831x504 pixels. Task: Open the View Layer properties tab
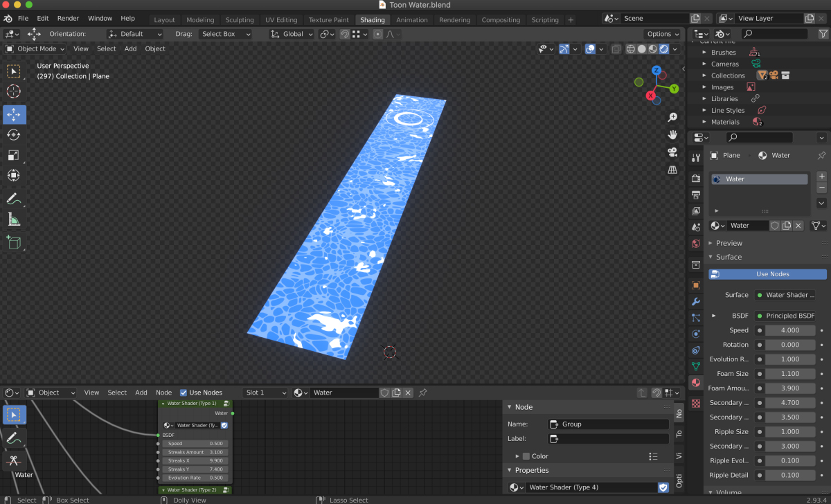click(696, 210)
